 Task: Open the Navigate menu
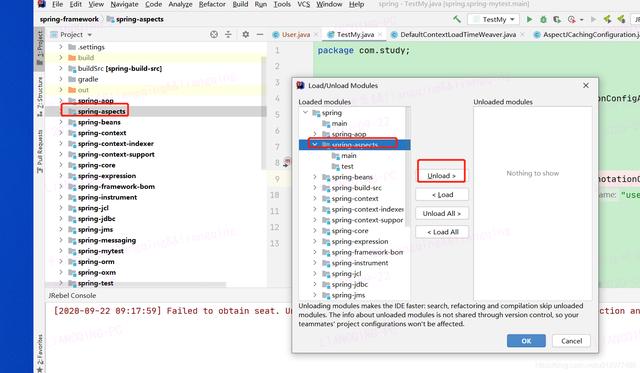(124, 4)
